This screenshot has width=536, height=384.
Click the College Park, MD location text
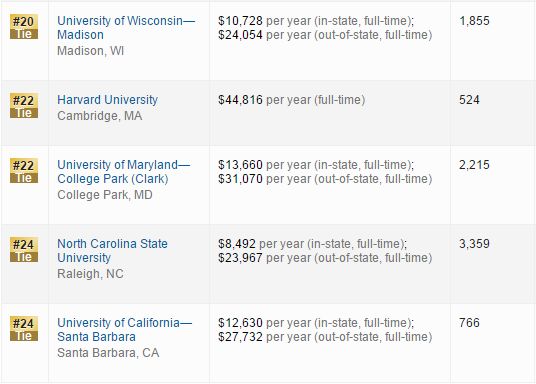pos(105,195)
